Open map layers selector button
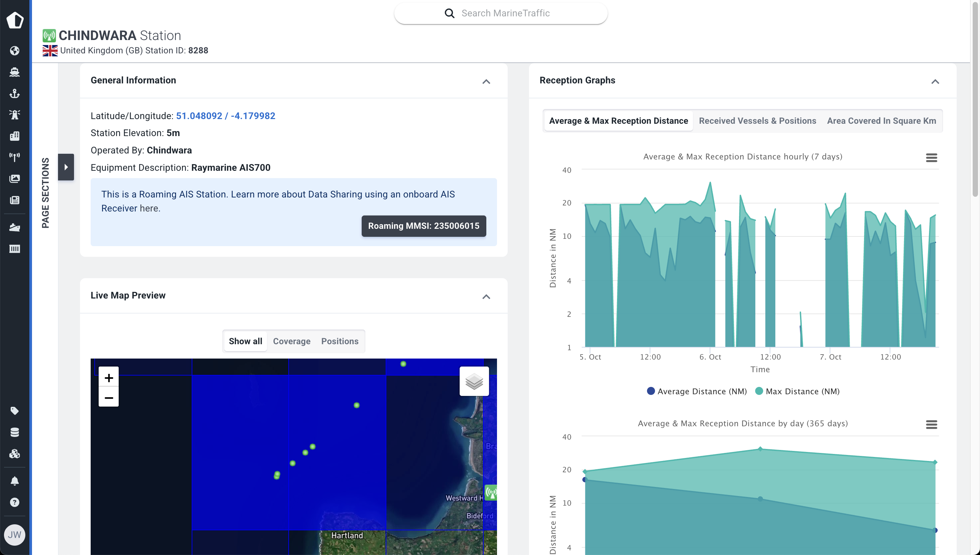The height and width of the screenshot is (555, 980). 474,381
